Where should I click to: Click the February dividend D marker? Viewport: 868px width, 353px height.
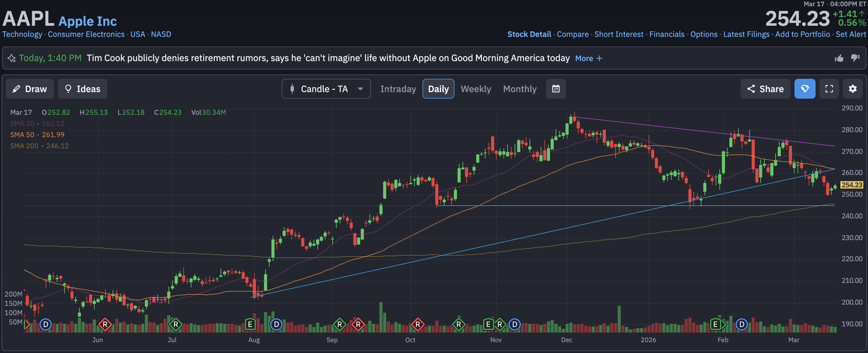[741, 324]
